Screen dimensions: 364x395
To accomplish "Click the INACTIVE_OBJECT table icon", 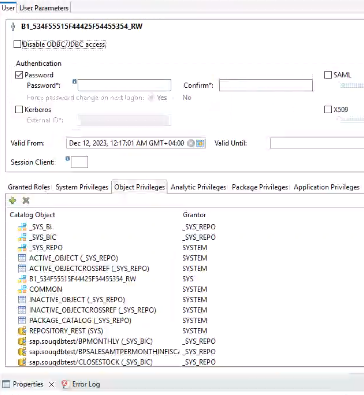I will [22, 300].
